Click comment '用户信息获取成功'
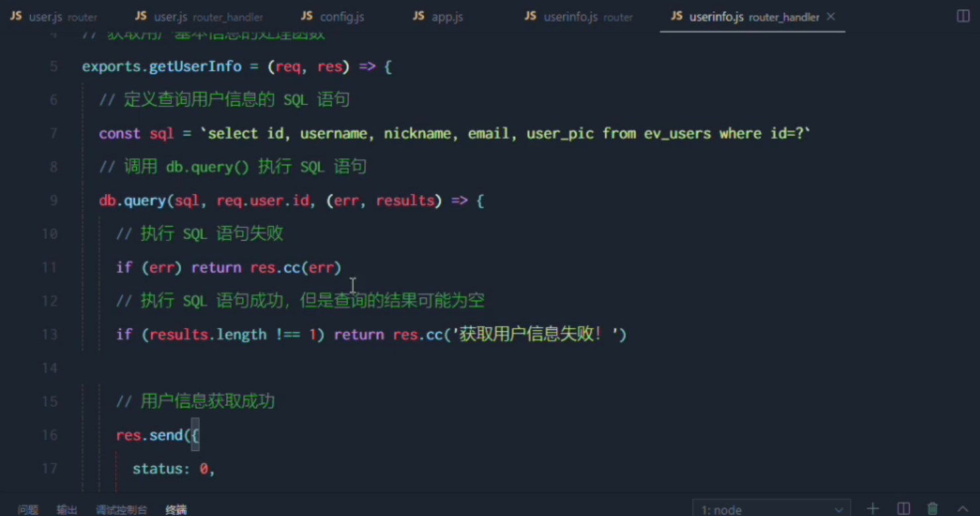Viewport: 980px width, 516px height. (x=208, y=401)
